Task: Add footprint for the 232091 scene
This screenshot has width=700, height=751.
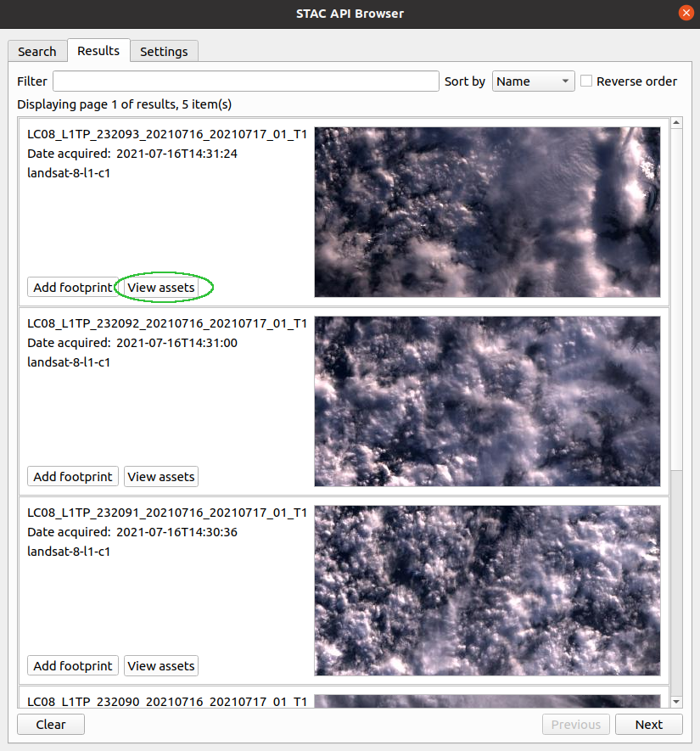Action: (x=73, y=666)
